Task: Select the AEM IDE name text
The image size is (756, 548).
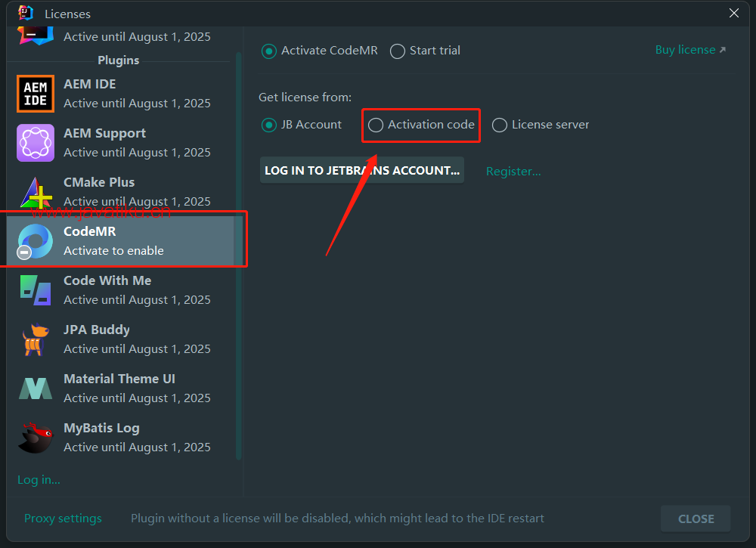Action: (x=90, y=84)
